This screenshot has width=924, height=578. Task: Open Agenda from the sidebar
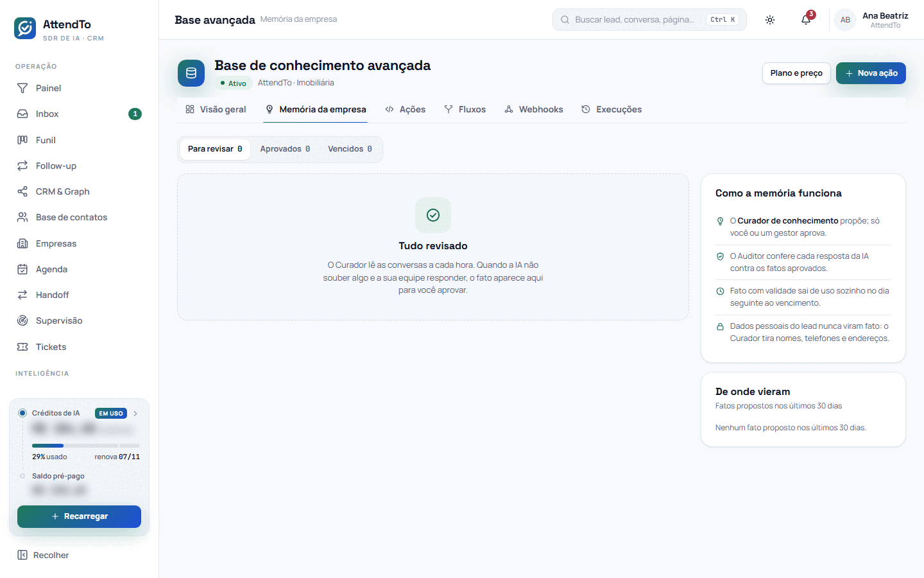pyautogui.click(x=79, y=269)
